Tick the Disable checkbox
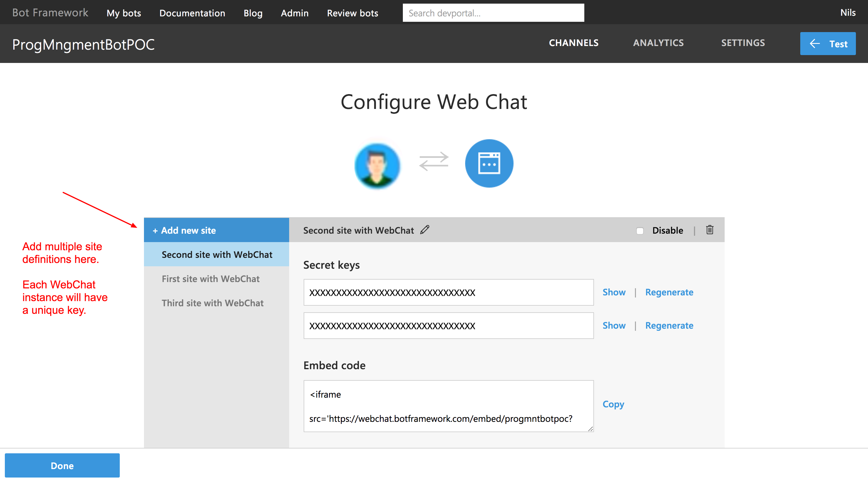Viewport: 868px width, 486px height. click(x=640, y=231)
